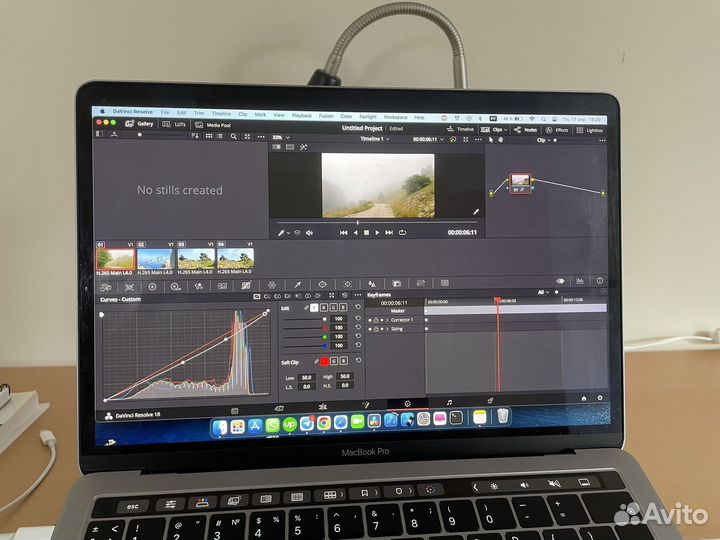Search the gallery with magnifier icon

(x=234, y=136)
